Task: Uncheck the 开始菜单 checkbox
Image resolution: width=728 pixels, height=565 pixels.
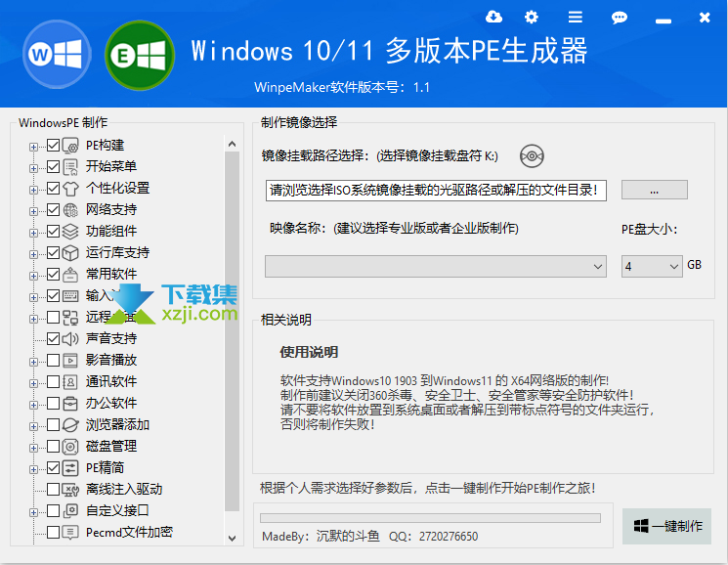Action: (x=54, y=167)
